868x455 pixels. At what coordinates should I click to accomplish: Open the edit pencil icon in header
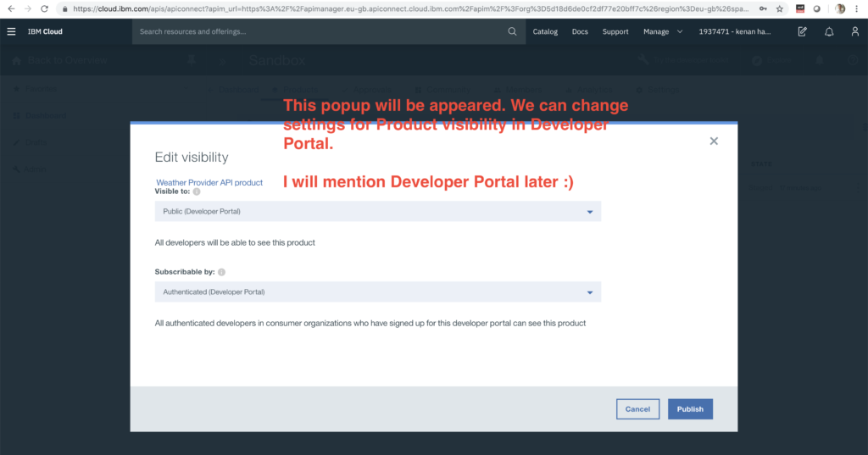802,31
